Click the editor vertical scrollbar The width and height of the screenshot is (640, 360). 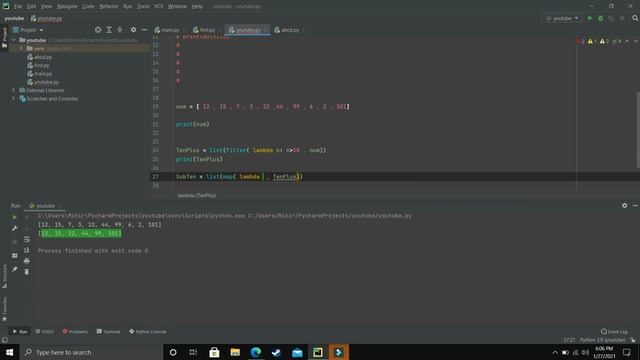pos(638,130)
